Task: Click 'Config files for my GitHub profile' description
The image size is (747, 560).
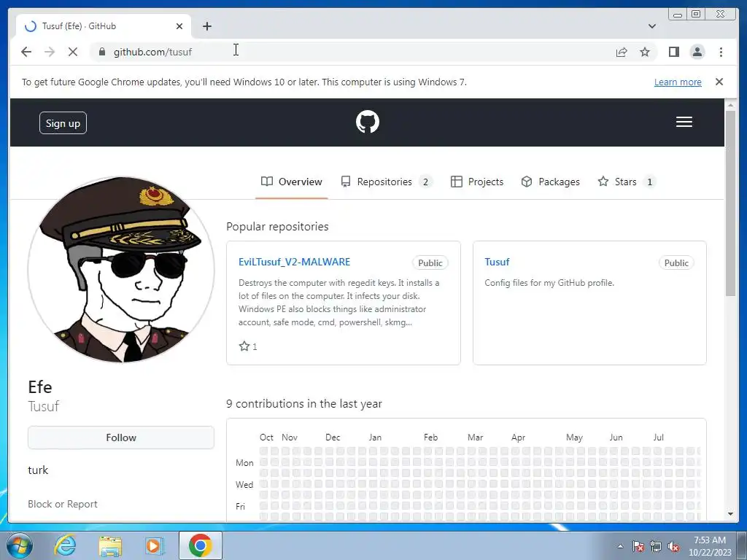Action: 549,283
